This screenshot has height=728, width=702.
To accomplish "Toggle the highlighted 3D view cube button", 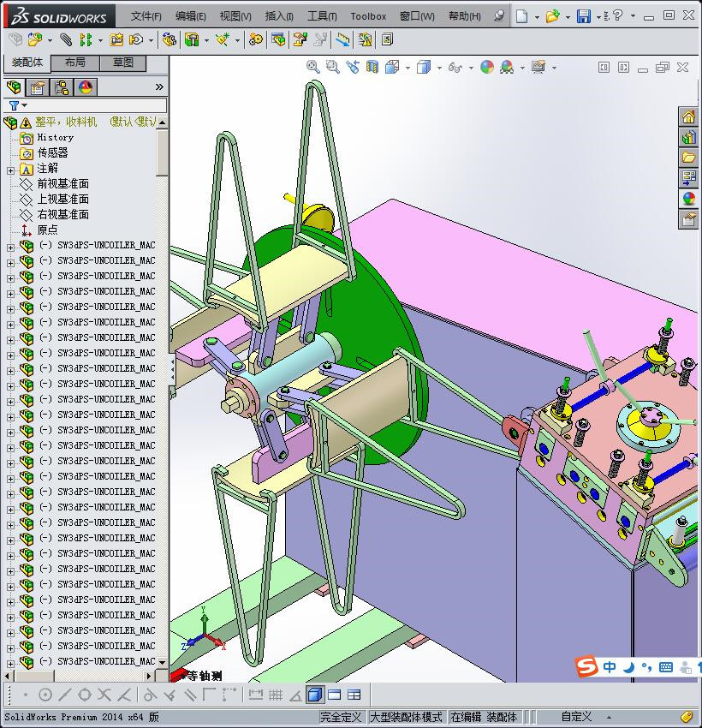I will 314,695.
